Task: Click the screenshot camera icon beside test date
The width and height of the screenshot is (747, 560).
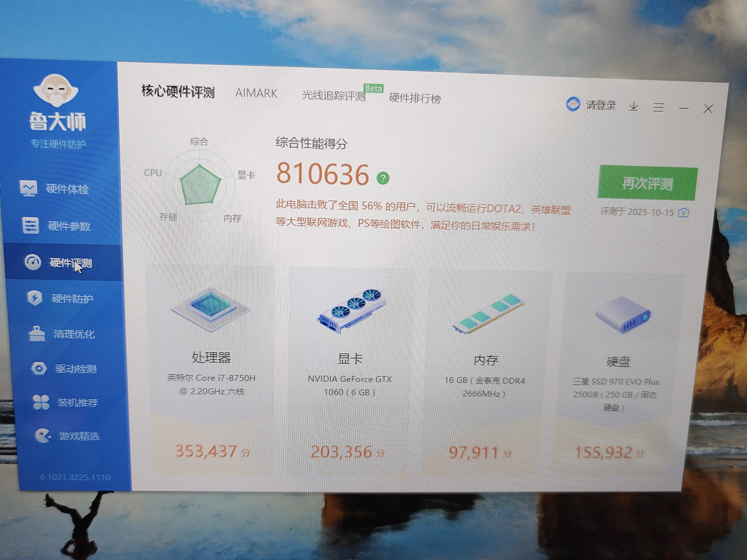Action: (683, 213)
